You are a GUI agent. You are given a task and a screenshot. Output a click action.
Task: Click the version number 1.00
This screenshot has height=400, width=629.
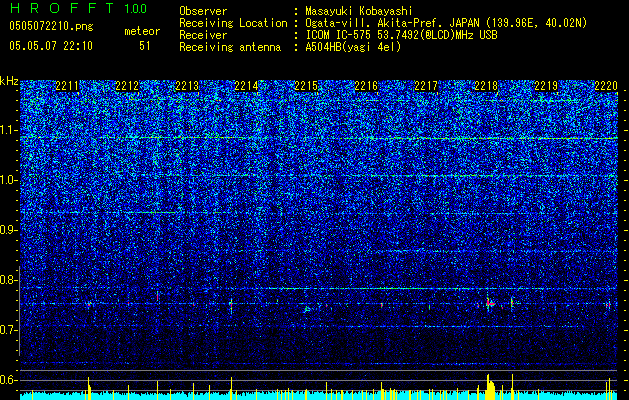[x=136, y=9]
